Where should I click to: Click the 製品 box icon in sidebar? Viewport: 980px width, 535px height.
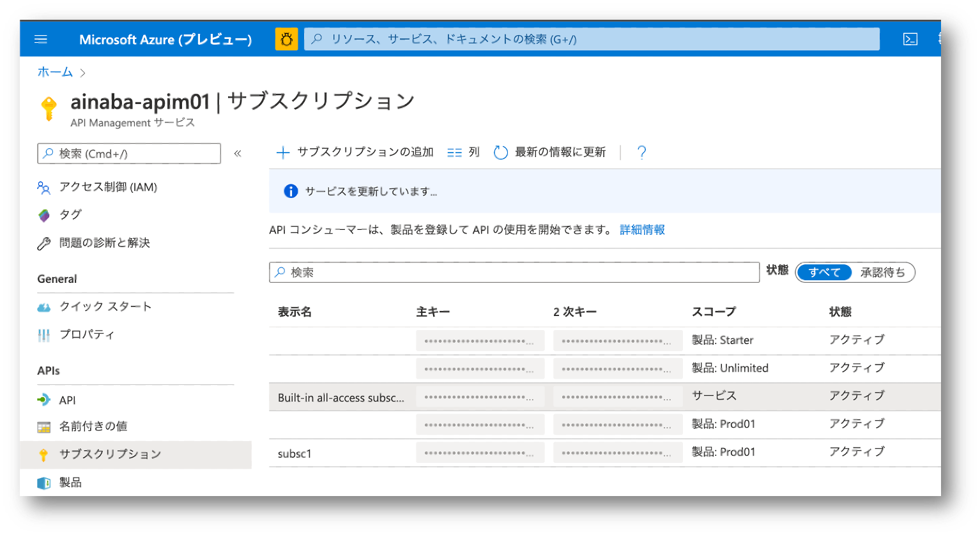(x=43, y=483)
